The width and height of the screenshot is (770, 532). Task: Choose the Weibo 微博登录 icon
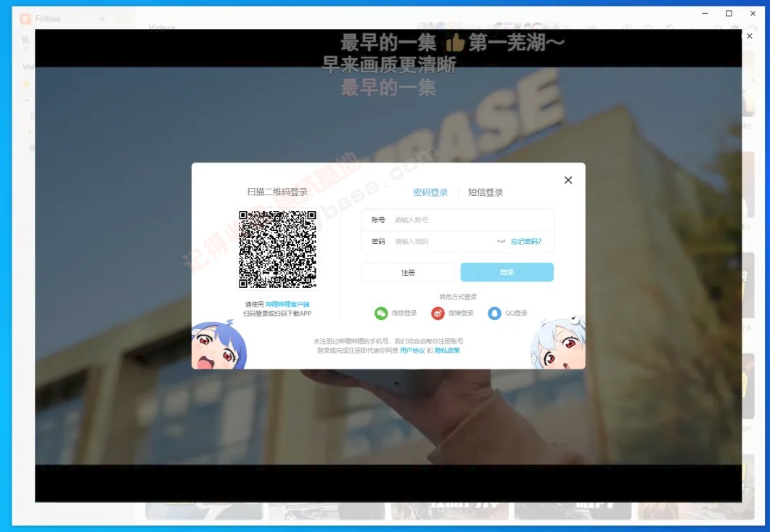click(x=438, y=313)
